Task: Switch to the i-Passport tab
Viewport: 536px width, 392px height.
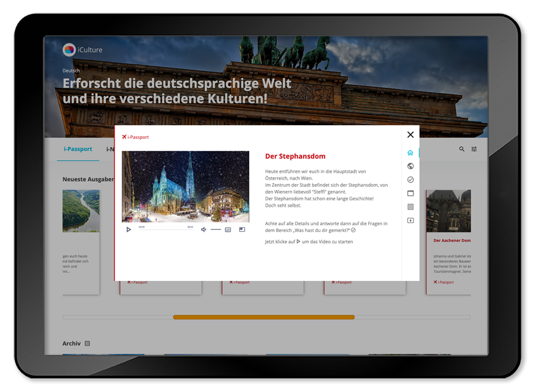Action: pyautogui.click(x=78, y=149)
